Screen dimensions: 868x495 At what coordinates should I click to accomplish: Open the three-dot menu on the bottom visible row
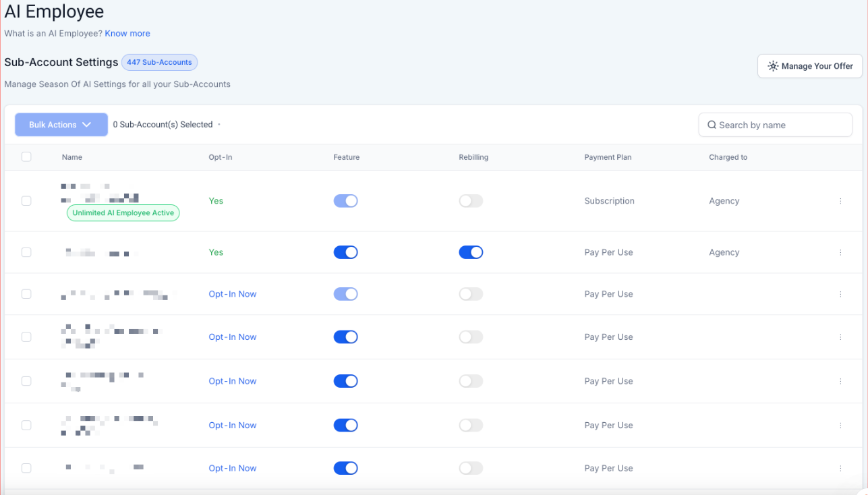coord(840,468)
